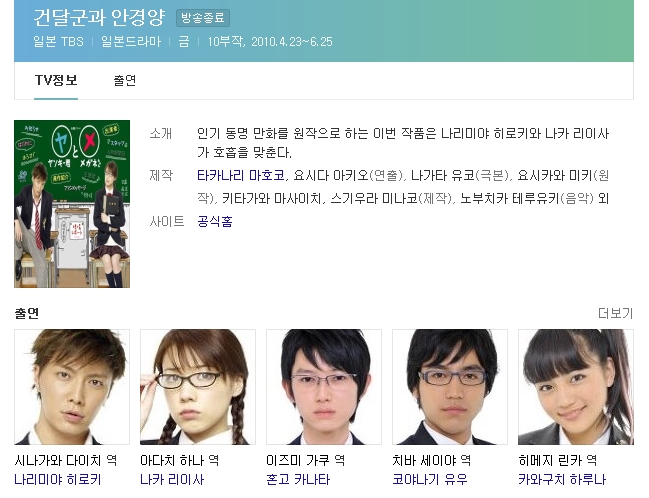Click the 방송종료 status badge

tap(203, 18)
